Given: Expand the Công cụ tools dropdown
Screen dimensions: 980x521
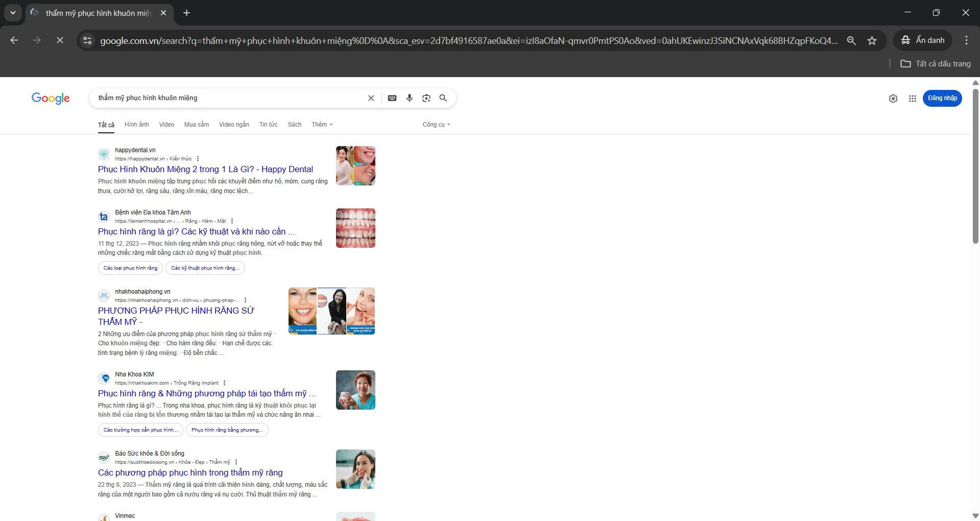Looking at the screenshot, I should pyautogui.click(x=436, y=125).
